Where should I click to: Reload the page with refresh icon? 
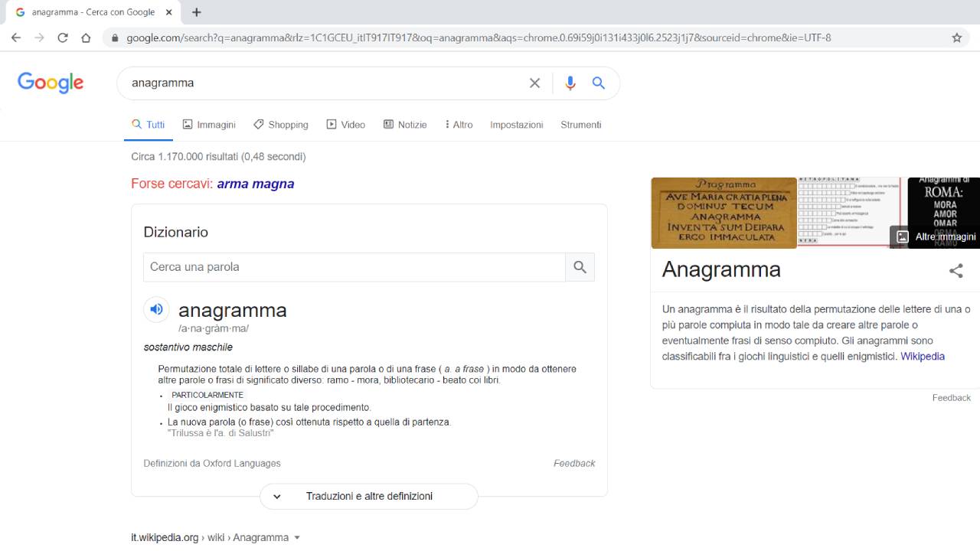pyautogui.click(x=63, y=37)
